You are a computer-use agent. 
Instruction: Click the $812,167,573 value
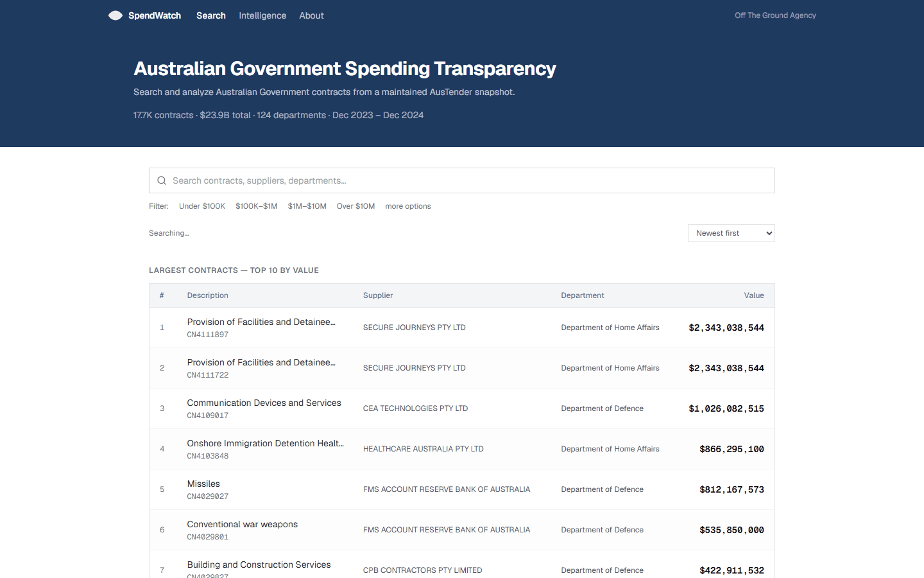(732, 489)
